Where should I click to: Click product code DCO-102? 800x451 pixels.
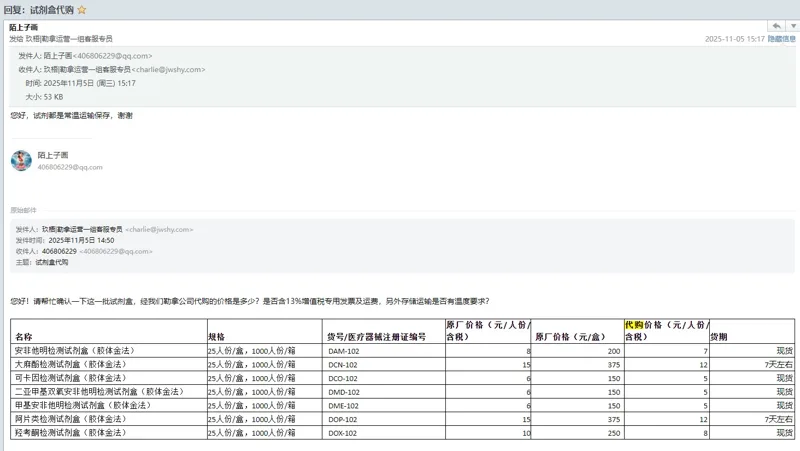(342, 379)
